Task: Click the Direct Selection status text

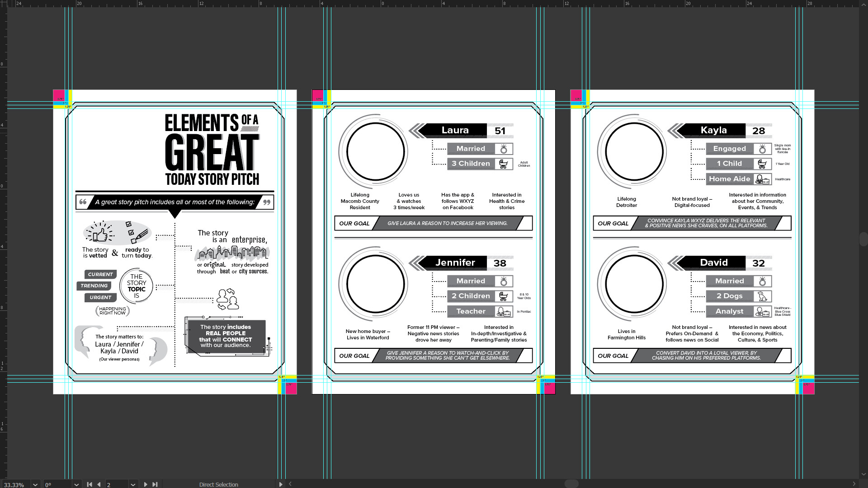Action: [218, 484]
